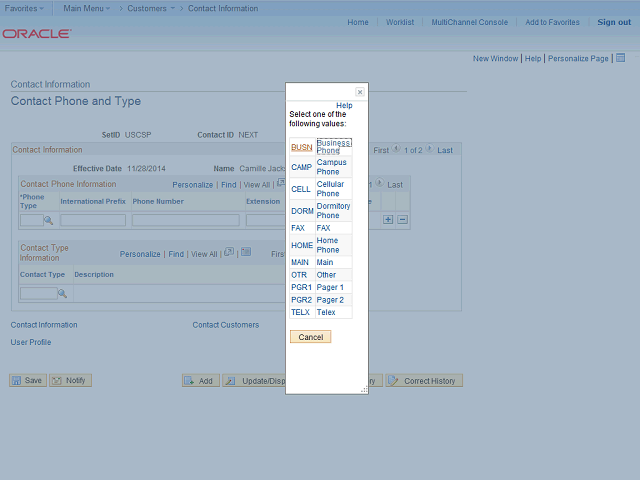Show next row in Contact Information
640x480 pixels.
point(429,149)
